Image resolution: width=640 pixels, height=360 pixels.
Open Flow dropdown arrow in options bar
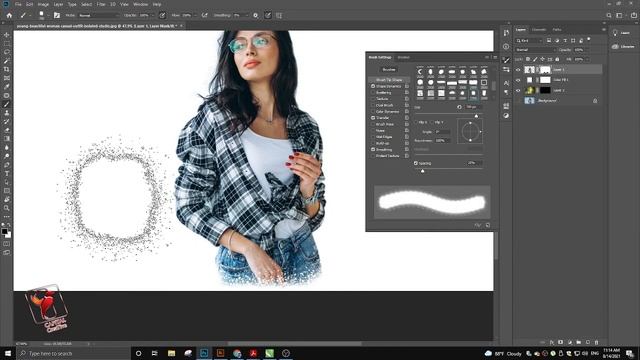point(195,16)
